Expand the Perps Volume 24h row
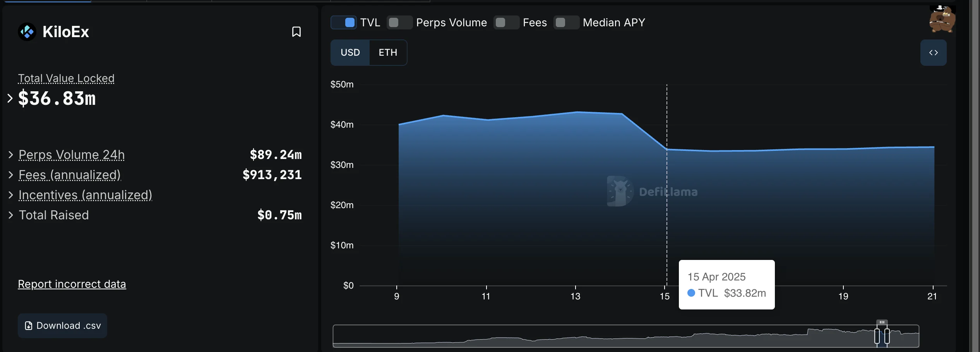 point(11,155)
